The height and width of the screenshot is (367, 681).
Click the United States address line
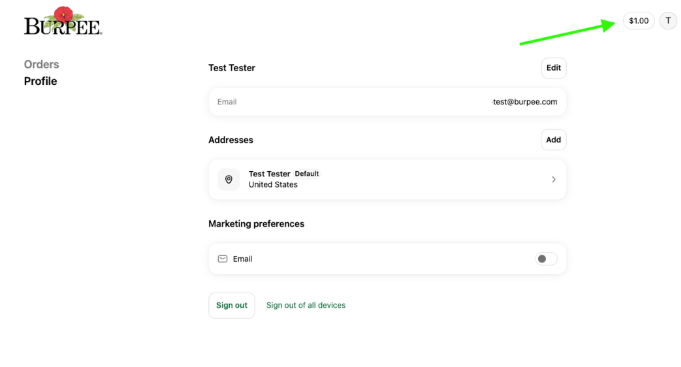pyautogui.click(x=273, y=185)
